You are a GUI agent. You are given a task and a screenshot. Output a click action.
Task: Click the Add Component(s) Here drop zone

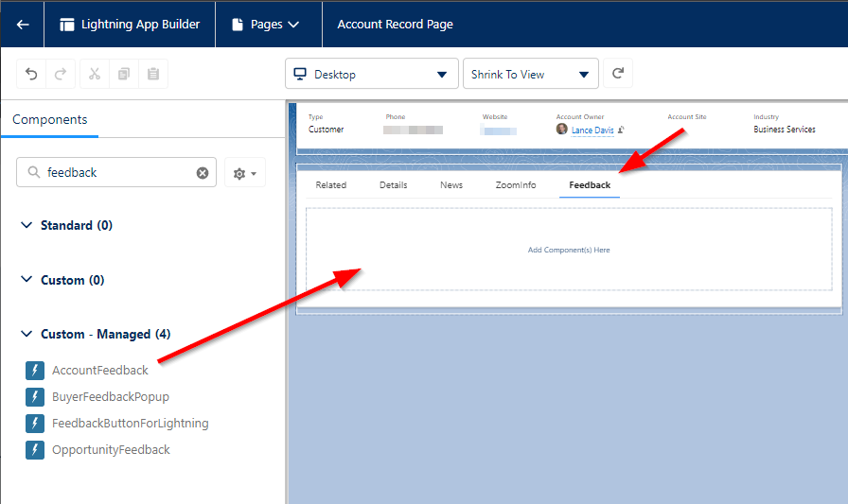569,250
